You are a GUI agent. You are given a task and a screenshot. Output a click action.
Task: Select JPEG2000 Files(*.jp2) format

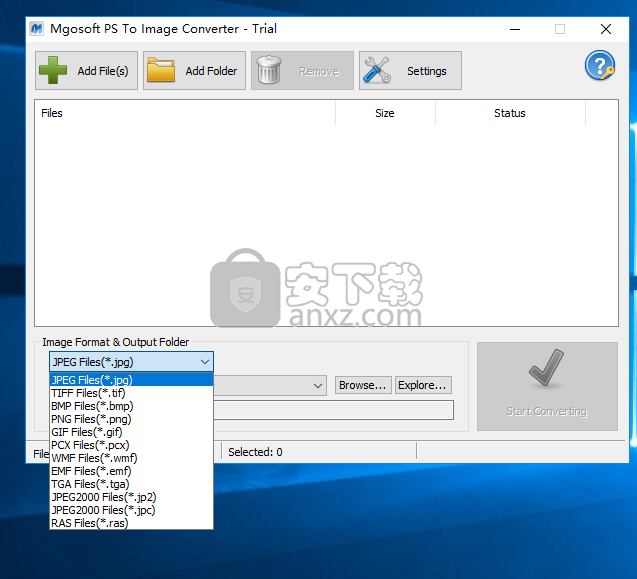click(x=131, y=497)
